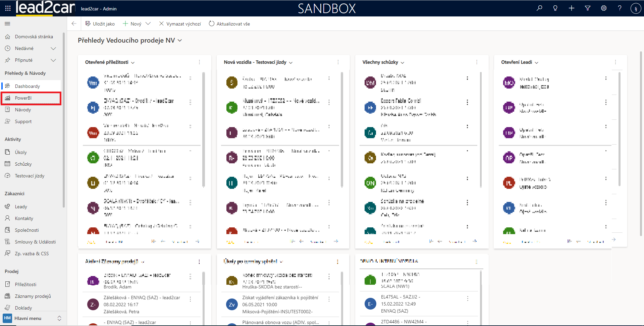The height and width of the screenshot is (326, 644).
Task: Expand the Připnuté section chevron
Action: 53,60
